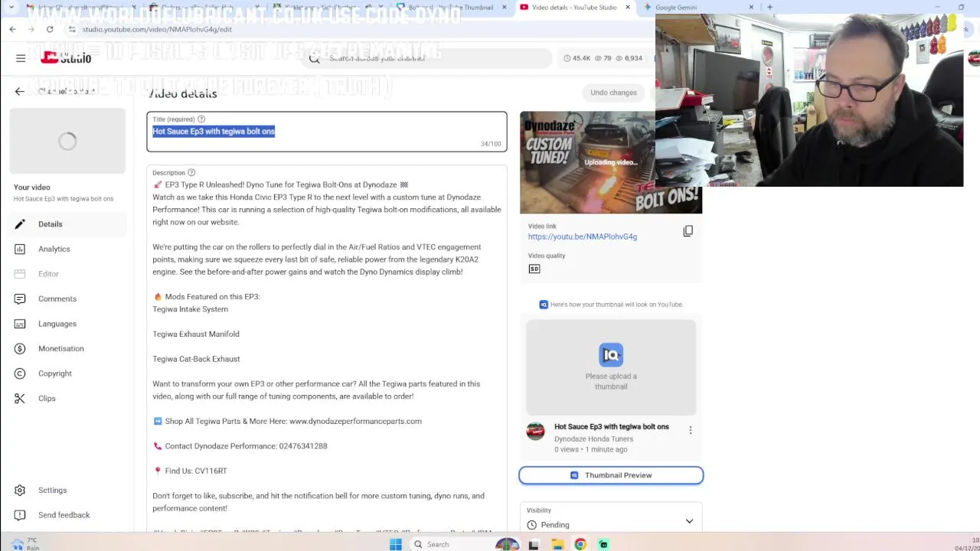Click the 45.4K views stat
The height and width of the screenshot is (551, 980).
pyautogui.click(x=577, y=58)
